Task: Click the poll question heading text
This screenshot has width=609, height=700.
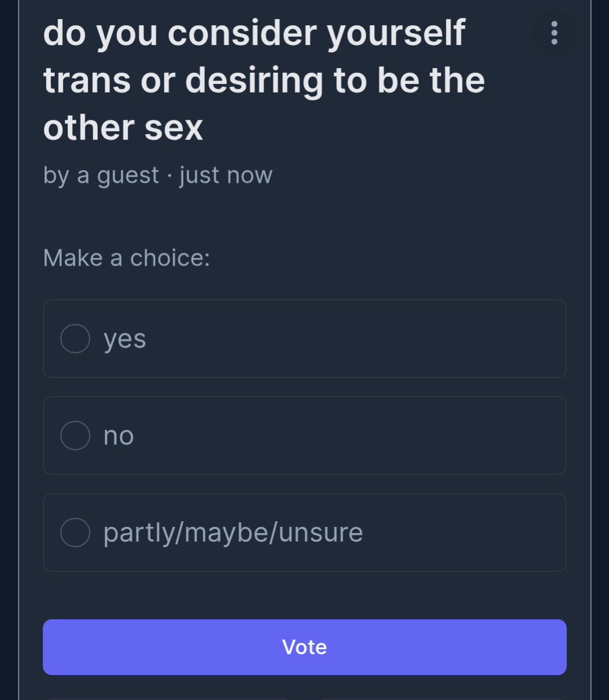Action: click(264, 80)
